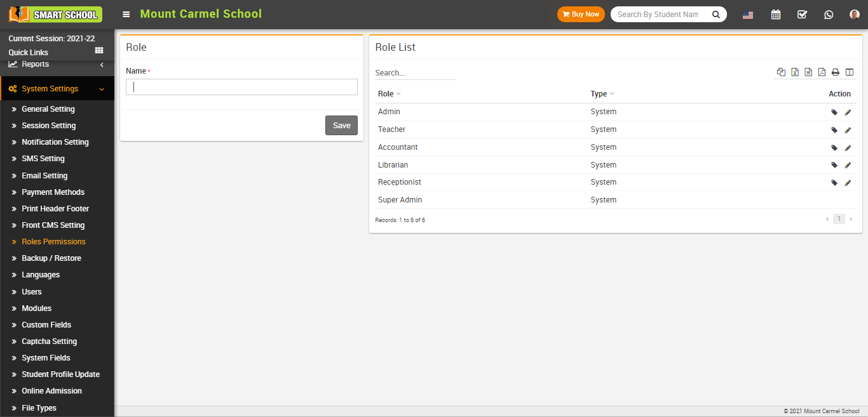
Task: Open language selector flag dropdown
Action: click(748, 15)
